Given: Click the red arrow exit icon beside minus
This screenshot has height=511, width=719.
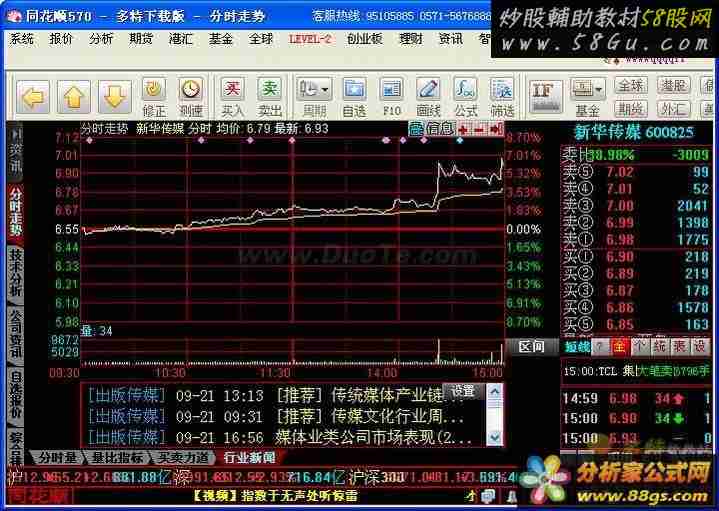Looking at the screenshot, I should click(x=496, y=130).
